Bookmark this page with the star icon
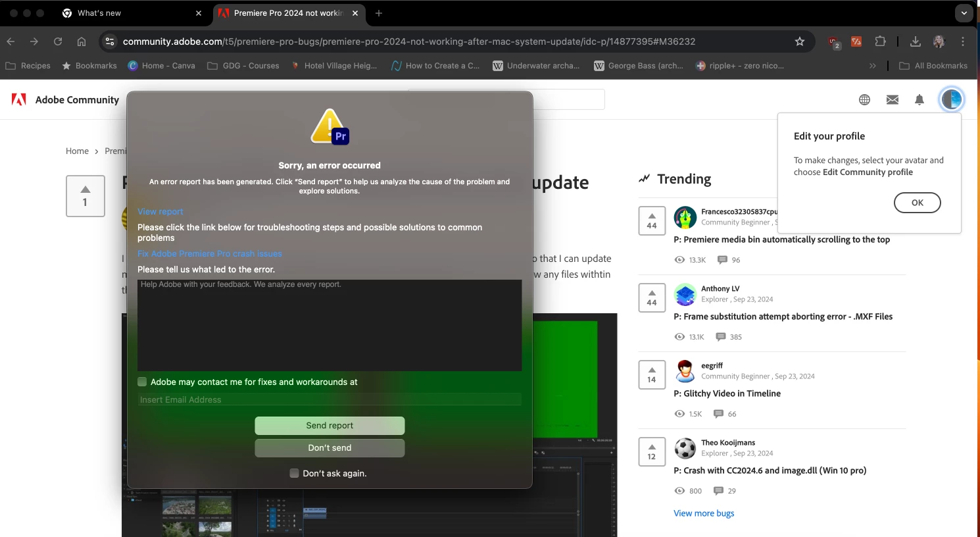Viewport: 980px width, 537px height. (800, 41)
